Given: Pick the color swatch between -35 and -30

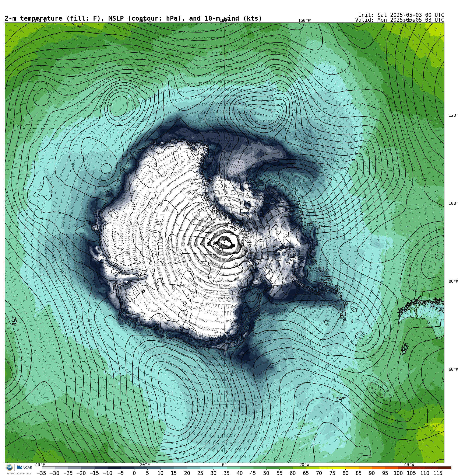Looking at the screenshot, I should point(48,468).
